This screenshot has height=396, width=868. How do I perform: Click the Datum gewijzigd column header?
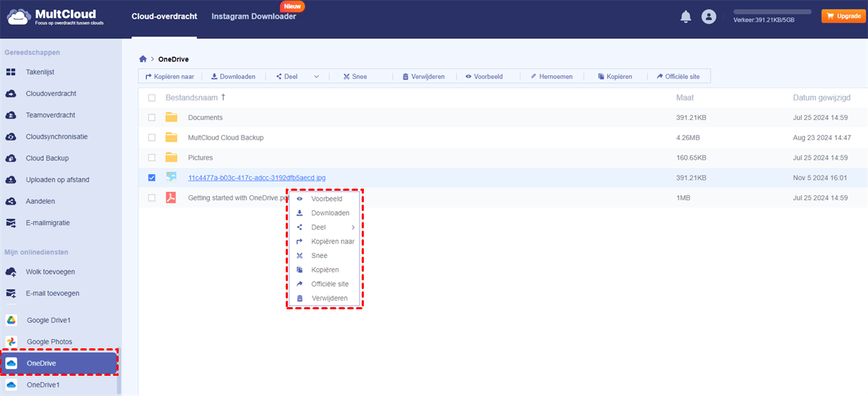pyautogui.click(x=820, y=98)
